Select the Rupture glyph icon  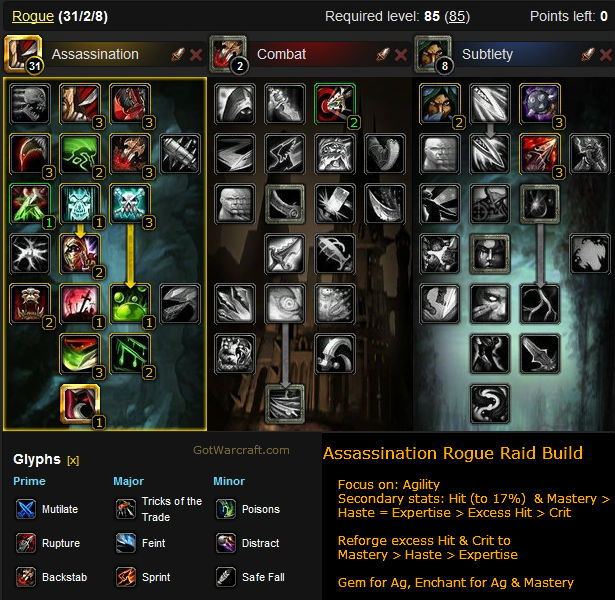click(x=26, y=543)
